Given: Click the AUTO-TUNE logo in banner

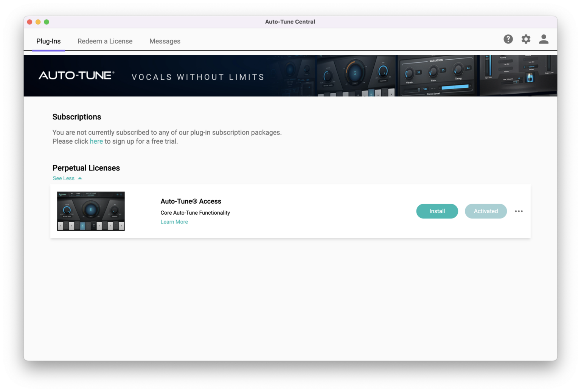Looking at the screenshot, I should click(76, 76).
